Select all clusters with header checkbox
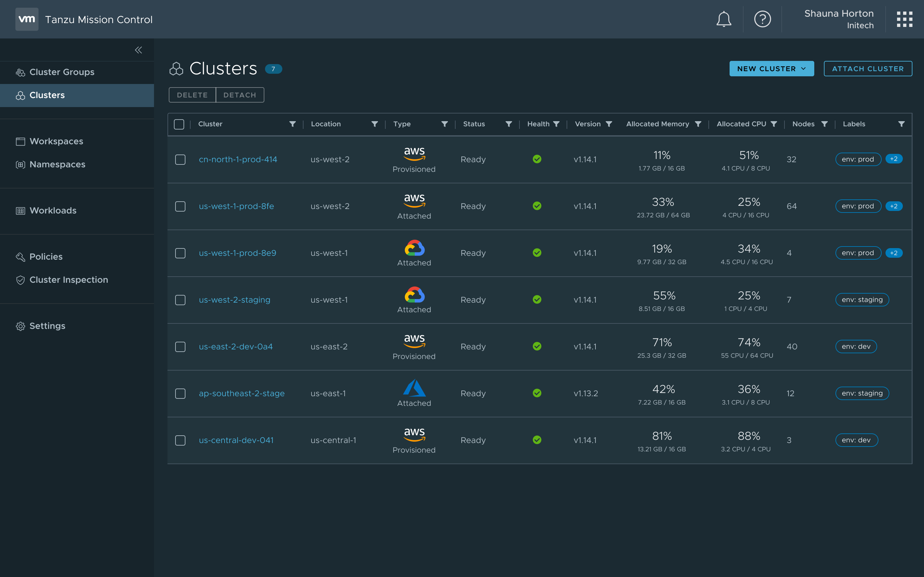This screenshot has width=924, height=577. pos(179,124)
